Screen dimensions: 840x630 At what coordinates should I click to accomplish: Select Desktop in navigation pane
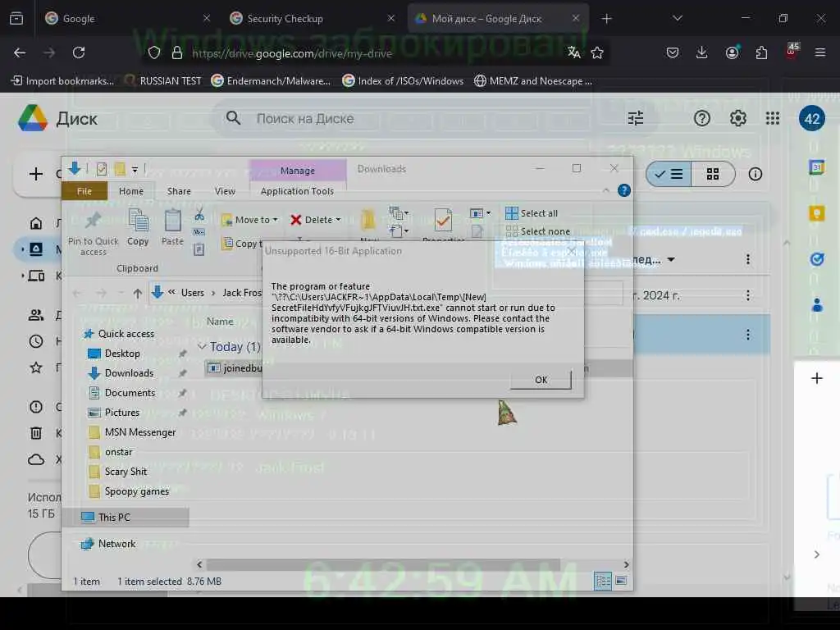click(114, 354)
